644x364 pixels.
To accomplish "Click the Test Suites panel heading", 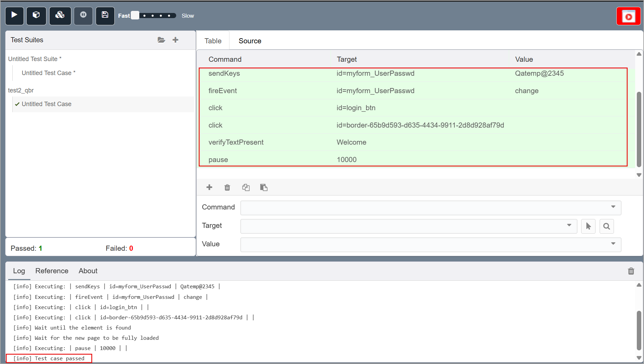I will pos(27,40).
